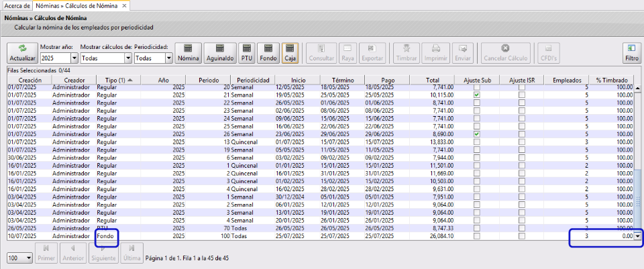Viewport: 644px width, 269px height.
Task: Sort by the Año column header
Action: (x=163, y=80)
